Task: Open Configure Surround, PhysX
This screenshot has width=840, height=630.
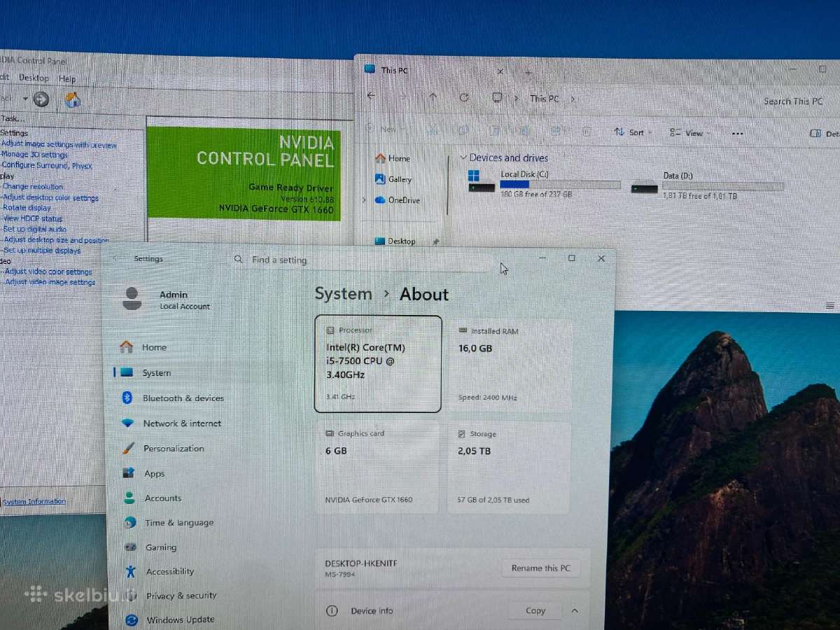Action: click(46, 166)
